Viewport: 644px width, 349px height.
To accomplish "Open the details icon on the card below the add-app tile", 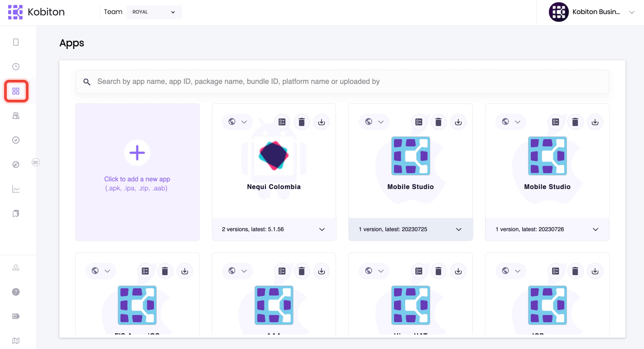I will 145,271.
